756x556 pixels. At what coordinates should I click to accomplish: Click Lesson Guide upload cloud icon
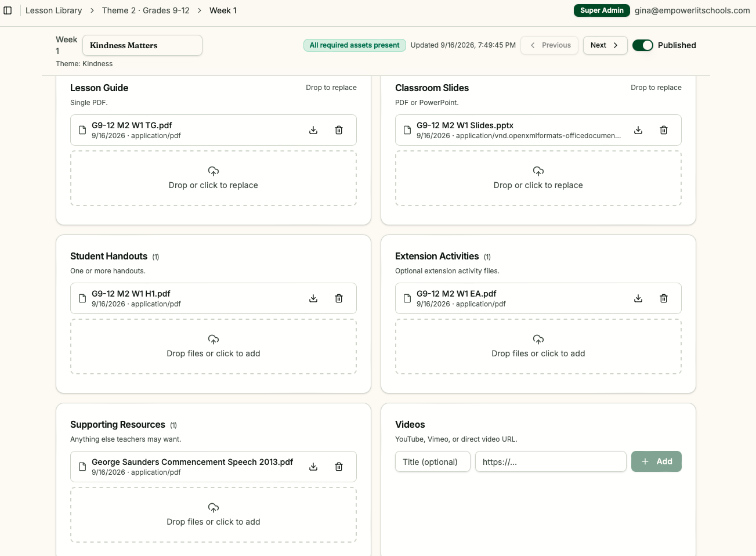[x=214, y=171]
